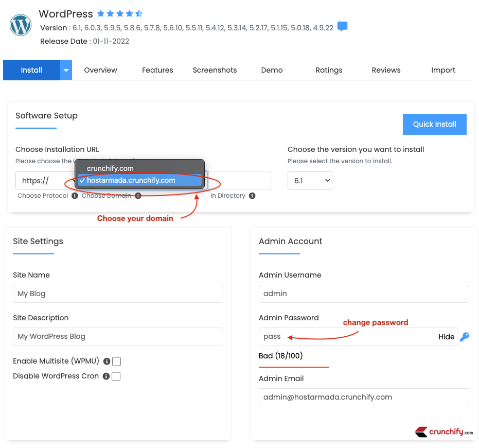The height and width of the screenshot is (448, 479).
Task: Hide the admin password text
Action: point(446,337)
